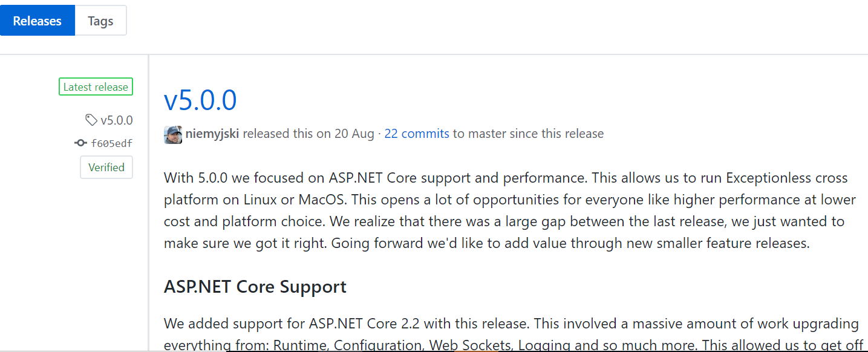The height and width of the screenshot is (352, 868).
Task: Click the tag icon beside sidebar v5.0.0
Action: [x=91, y=120]
